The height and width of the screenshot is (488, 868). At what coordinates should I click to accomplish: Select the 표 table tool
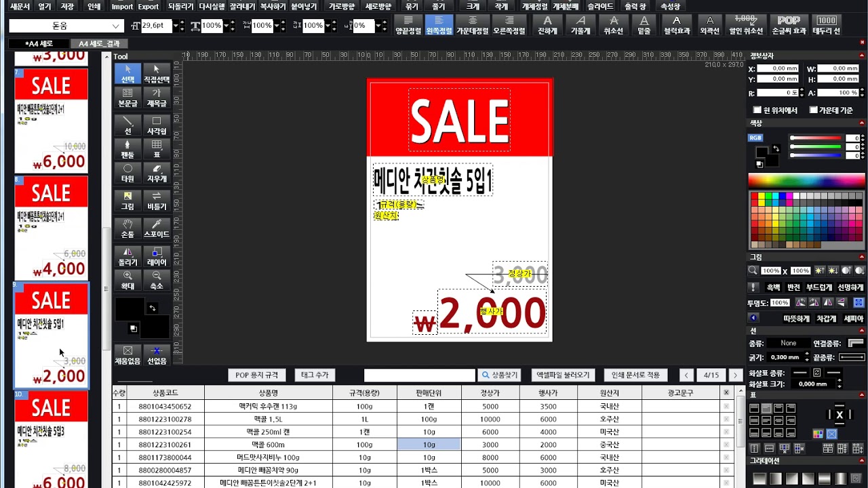point(157,149)
